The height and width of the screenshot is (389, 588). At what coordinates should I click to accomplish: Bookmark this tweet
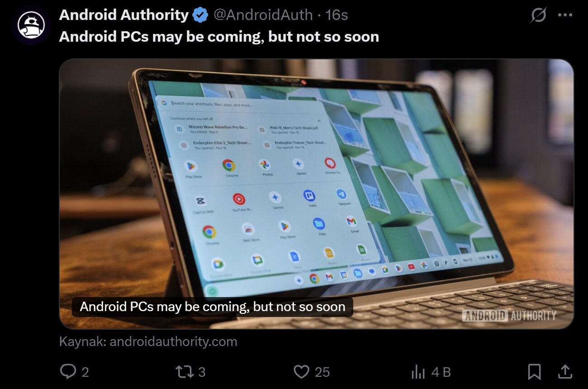(534, 372)
